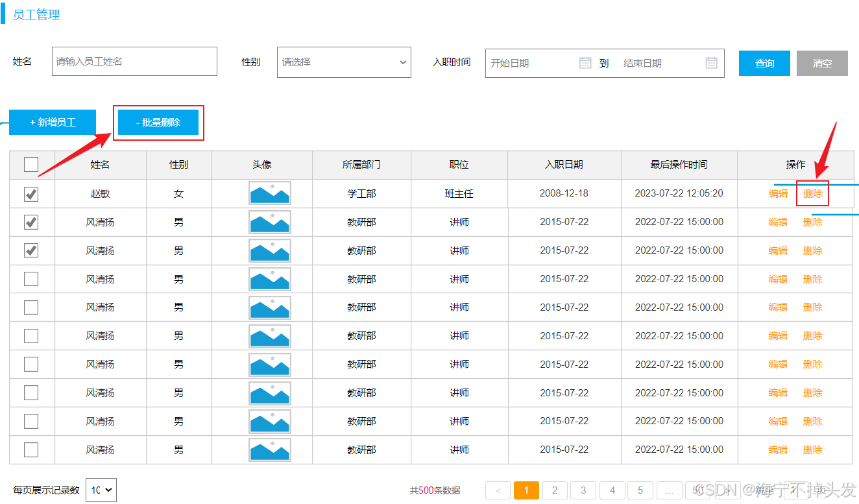859x504 pixels.
Task: Click the + 新增员工 button
Action: click(x=53, y=122)
